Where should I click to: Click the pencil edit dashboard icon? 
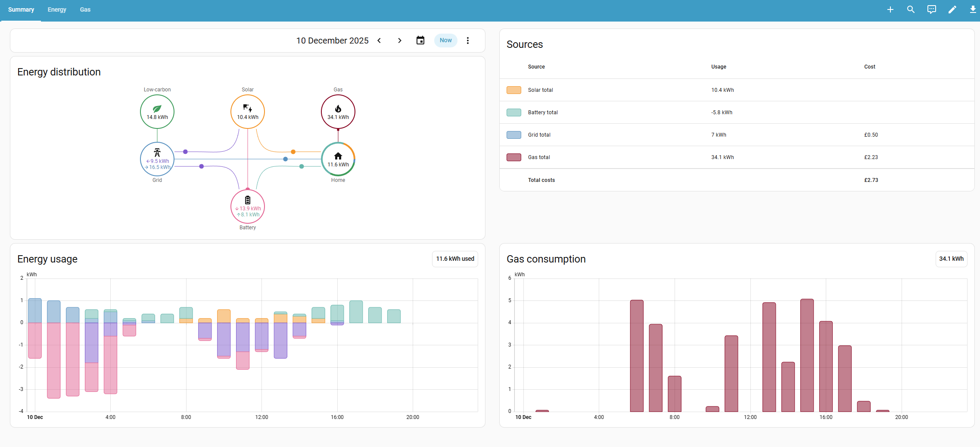pos(952,9)
